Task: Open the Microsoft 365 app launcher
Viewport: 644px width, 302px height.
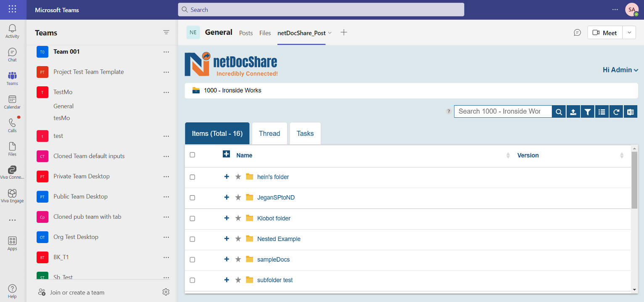Action: (13, 9)
